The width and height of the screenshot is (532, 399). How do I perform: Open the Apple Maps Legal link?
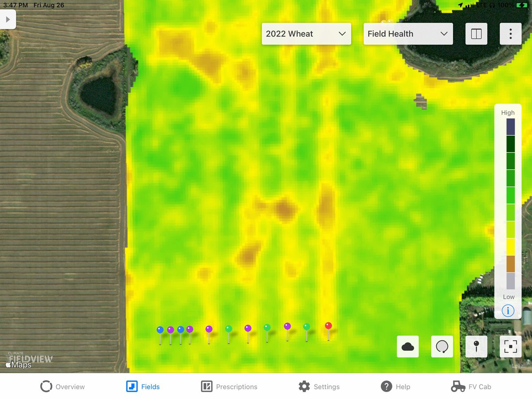(x=518, y=366)
